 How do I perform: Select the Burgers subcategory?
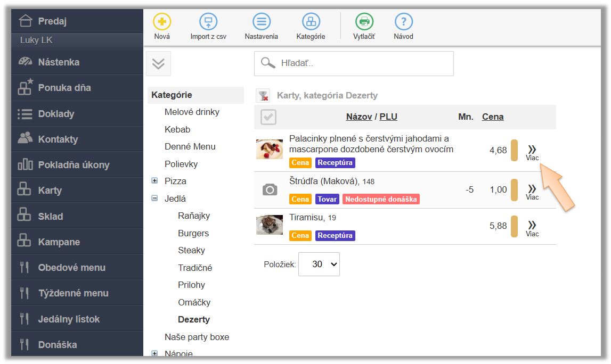pyautogui.click(x=193, y=233)
